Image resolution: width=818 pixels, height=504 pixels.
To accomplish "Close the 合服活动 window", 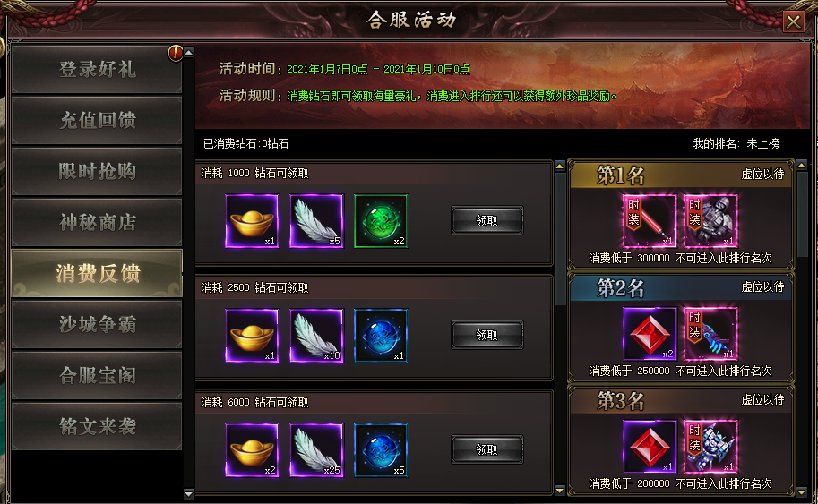I will (794, 21).
